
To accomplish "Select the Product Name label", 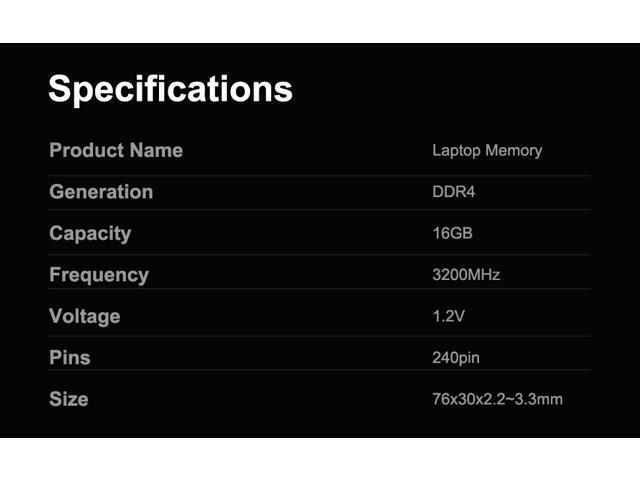I will point(116,151).
